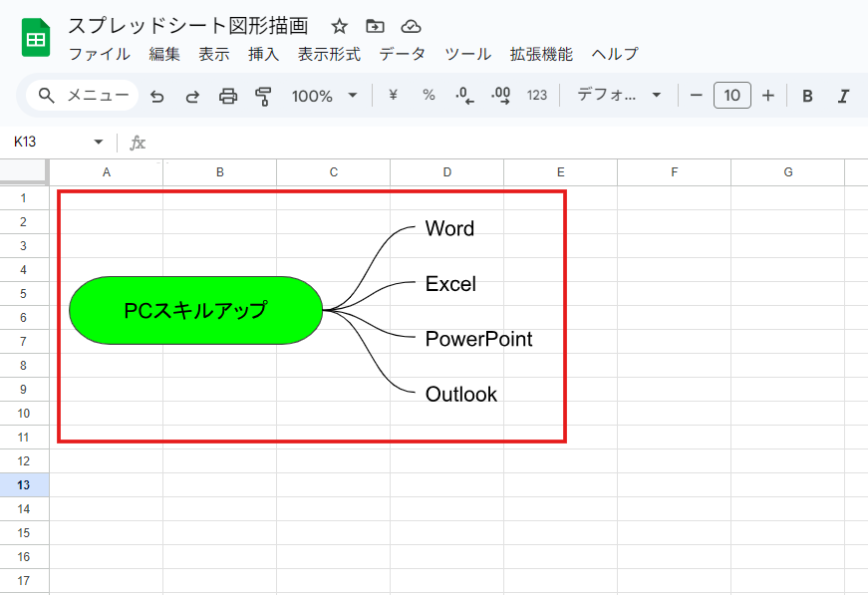Open the ヘルプ menu
Image resolution: width=868 pixels, height=595 pixels.
coord(615,54)
